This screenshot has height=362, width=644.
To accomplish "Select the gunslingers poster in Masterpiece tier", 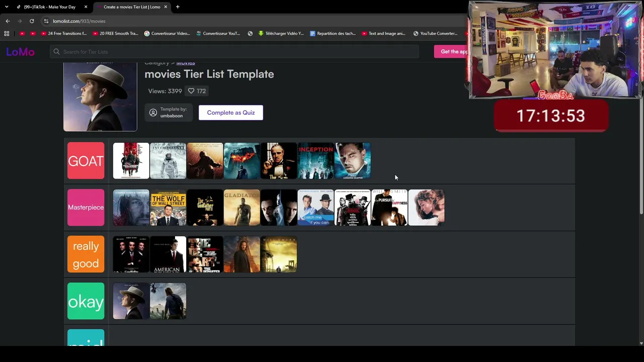I will point(353,208).
